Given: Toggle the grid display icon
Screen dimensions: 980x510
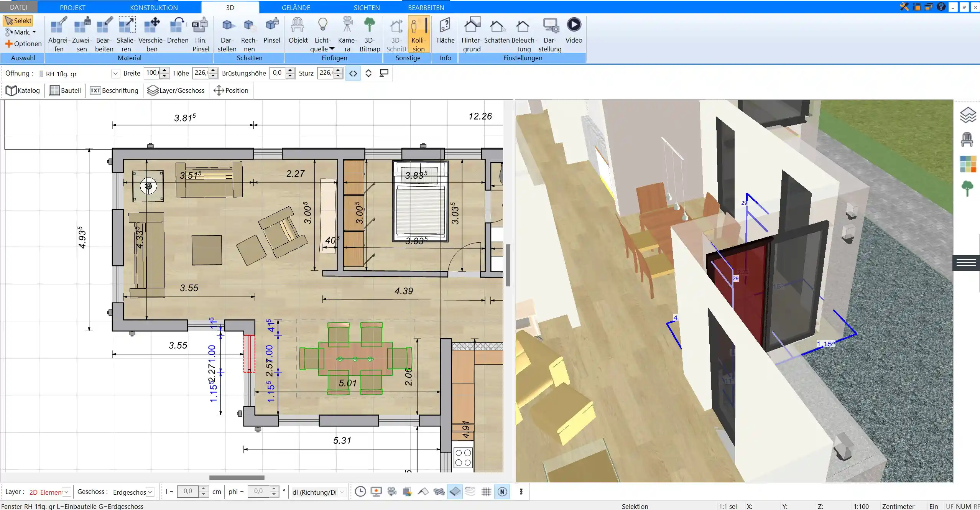Looking at the screenshot, I should [x=486, y=492].
